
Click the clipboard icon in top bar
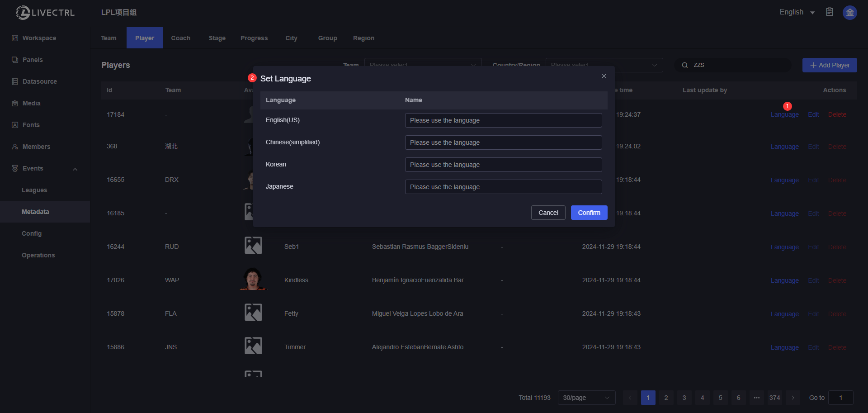click(830, 12)
